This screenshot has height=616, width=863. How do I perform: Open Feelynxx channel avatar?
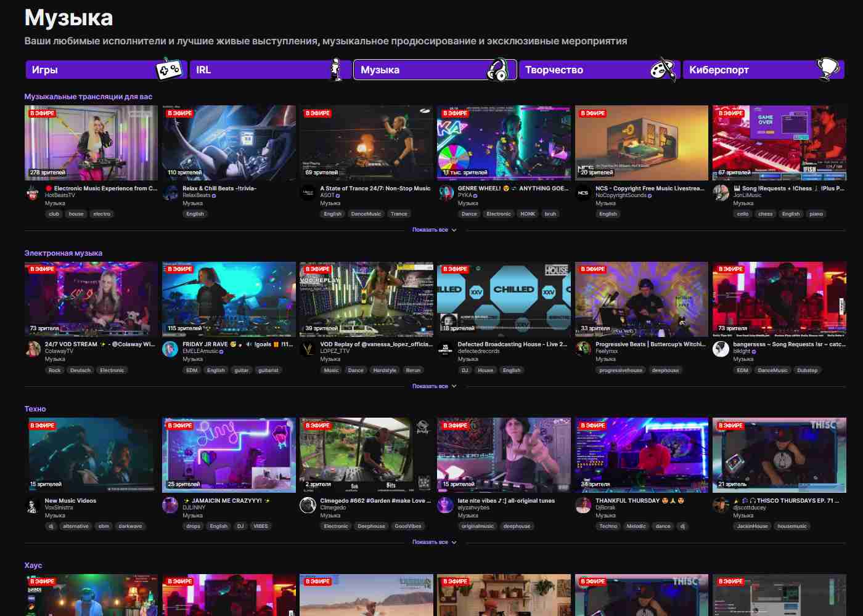click(x=583, y=349)
